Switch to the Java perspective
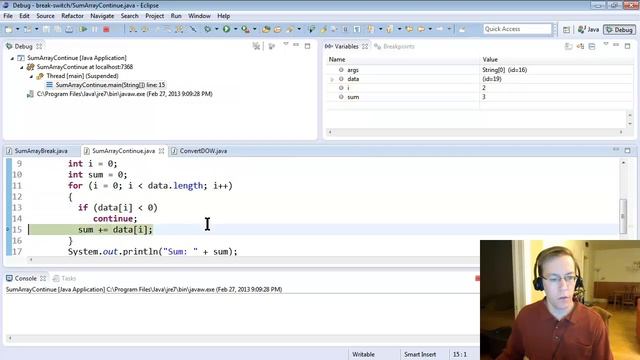Screen dimensions: 640x360 (x=589, y=29)
